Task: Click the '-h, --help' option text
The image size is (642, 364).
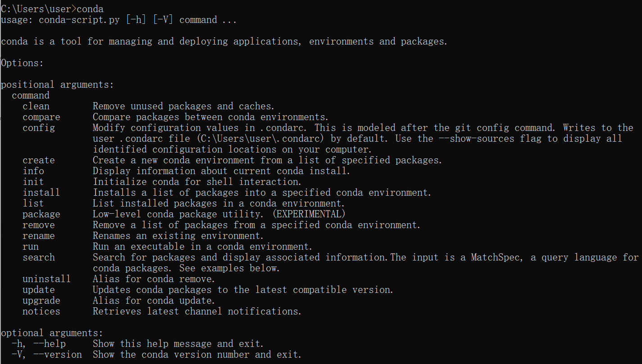Action: (39, 344)
